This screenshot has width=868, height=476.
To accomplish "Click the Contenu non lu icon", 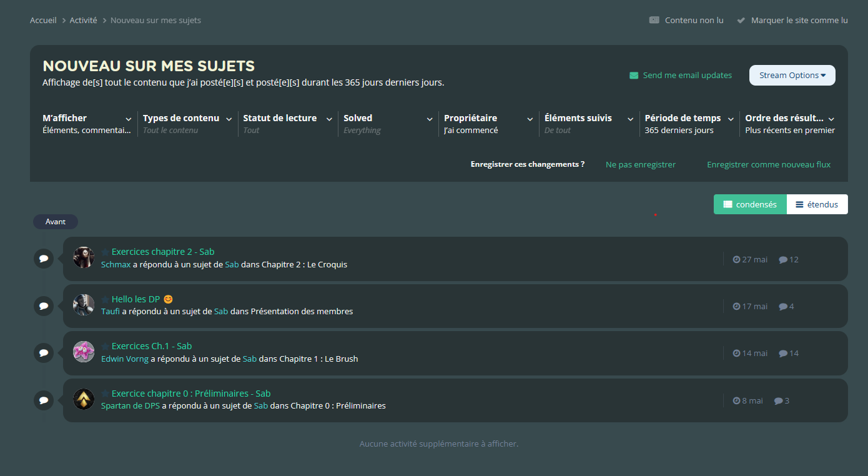I will (x=654, y=20).
